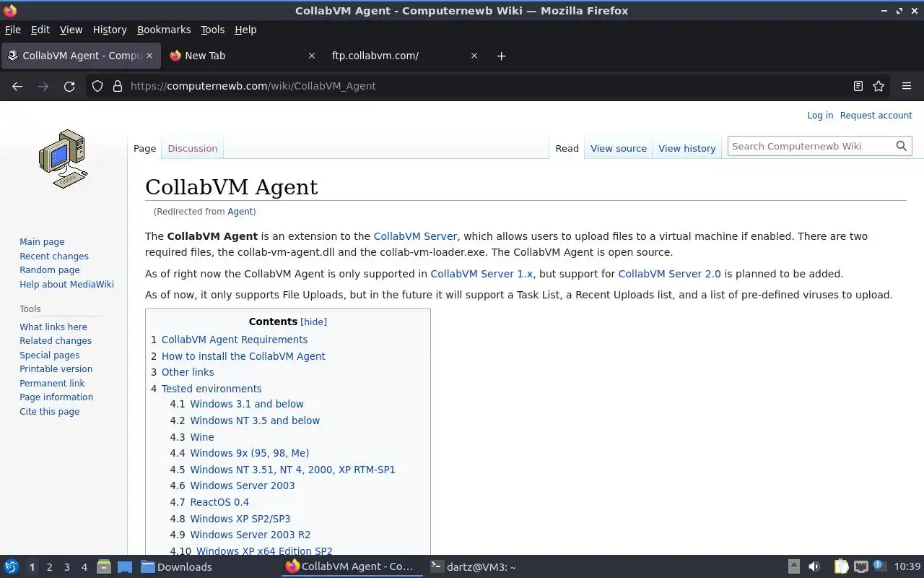Open a new tab with plus button

[501, 56]
